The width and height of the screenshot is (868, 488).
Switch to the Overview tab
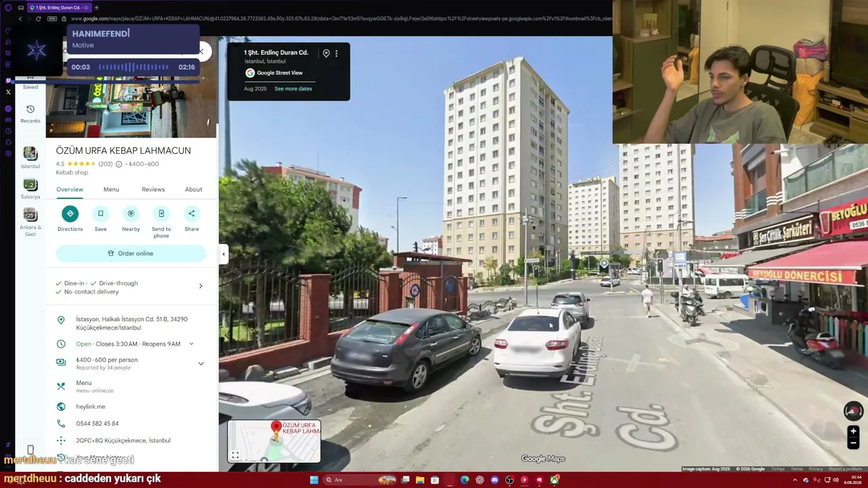pos(69,190)
